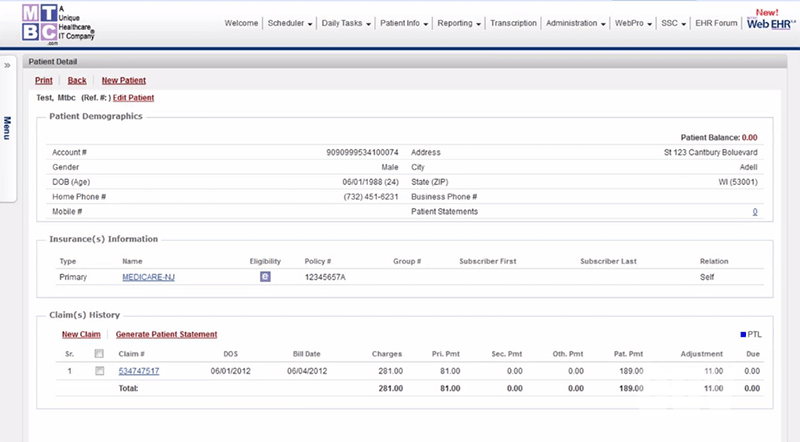Expand the Scheduler dropdown menu
800x442 pixels.
click(x=291, y=23)
